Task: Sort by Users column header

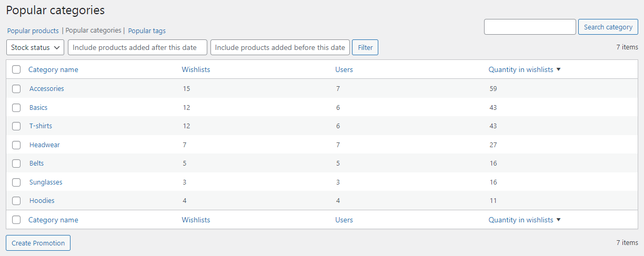Action: [x=344, y=69]
